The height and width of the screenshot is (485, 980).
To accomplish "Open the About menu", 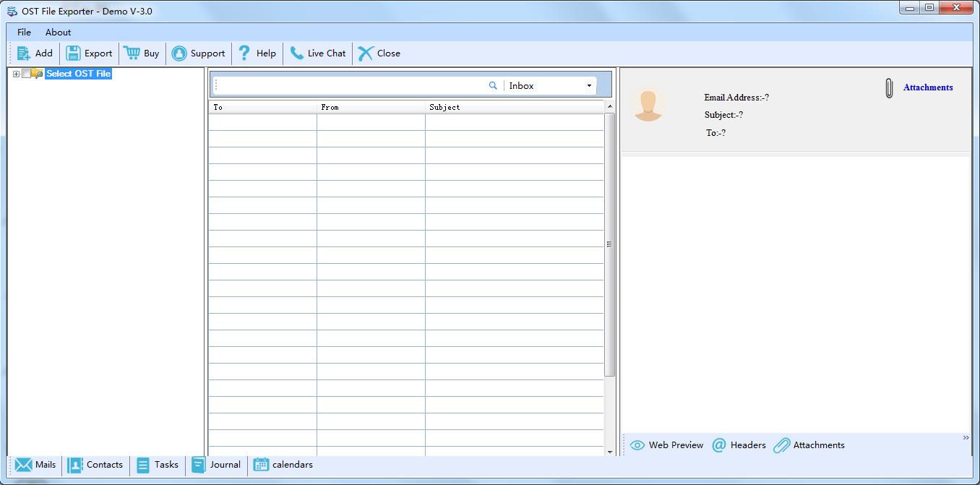I will pyautogui.click(x=58, y=33).
